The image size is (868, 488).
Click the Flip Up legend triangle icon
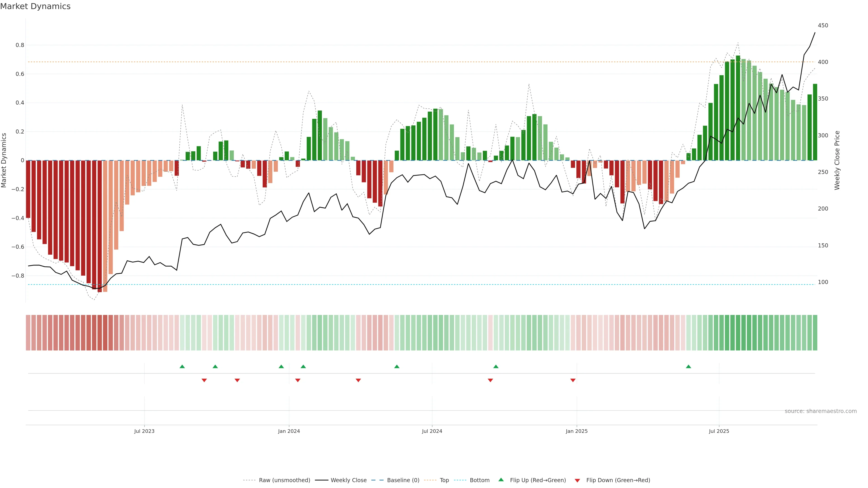501,480
